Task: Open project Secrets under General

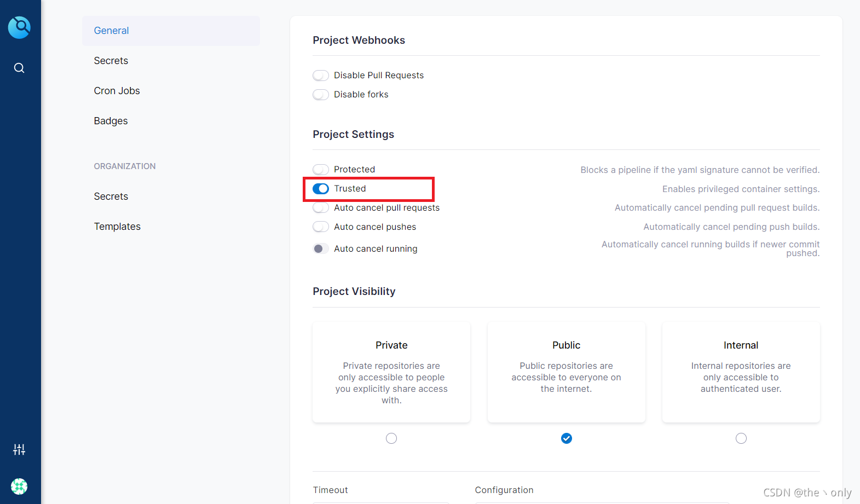Action: 171,61
